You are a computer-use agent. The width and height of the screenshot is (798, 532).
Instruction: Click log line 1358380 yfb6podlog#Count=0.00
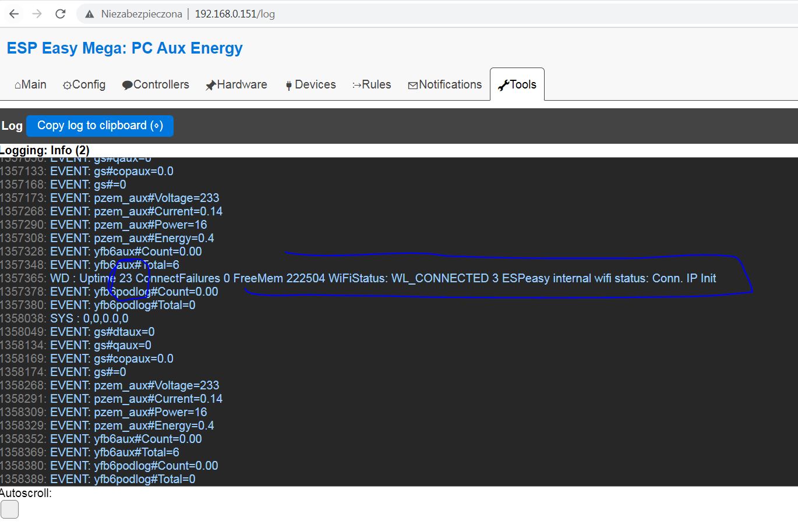click(110, 466)
